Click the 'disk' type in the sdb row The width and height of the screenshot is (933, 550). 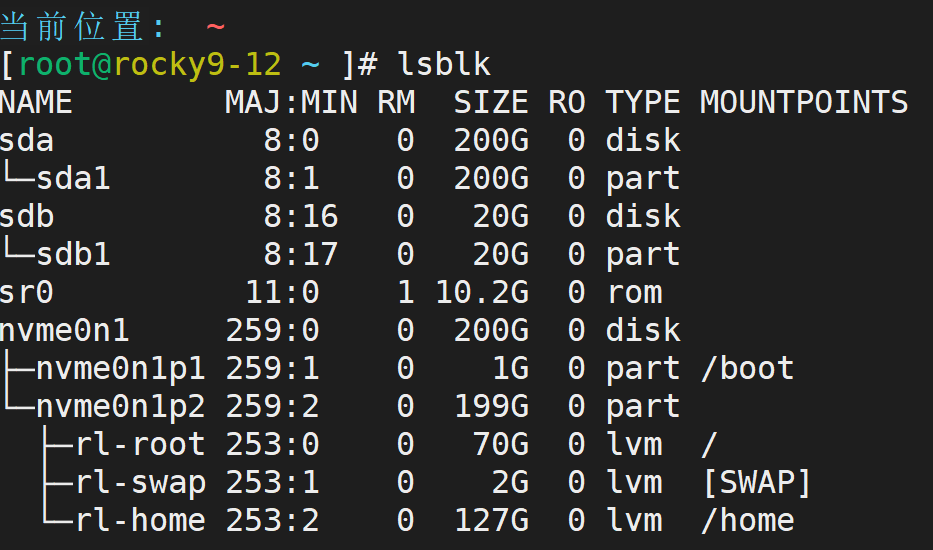[x=643, y=216]
